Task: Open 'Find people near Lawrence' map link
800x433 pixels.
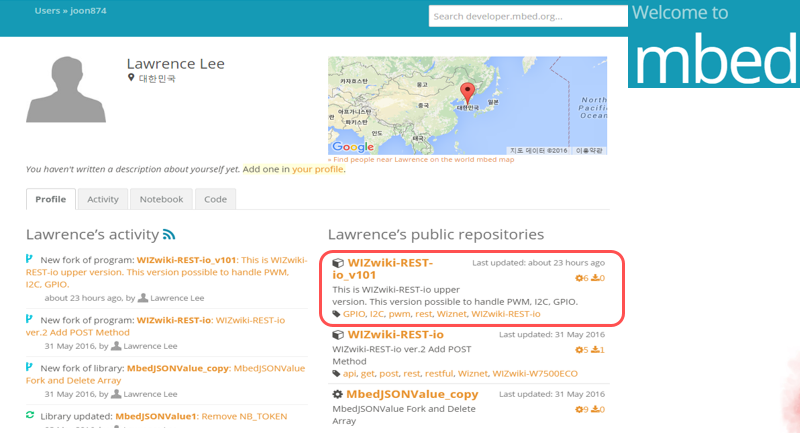Action: (x=421, y=160)
